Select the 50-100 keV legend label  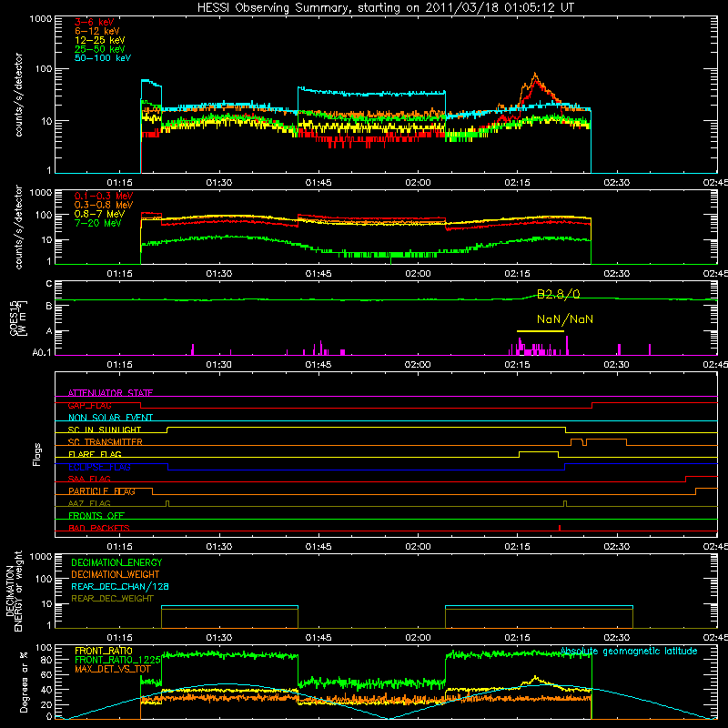pos(103,58)
